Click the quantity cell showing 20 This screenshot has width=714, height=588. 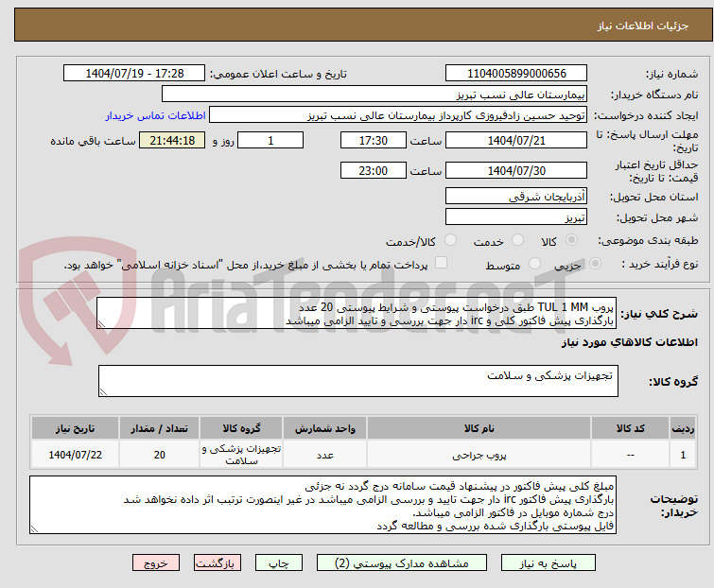tap(159, 455)
